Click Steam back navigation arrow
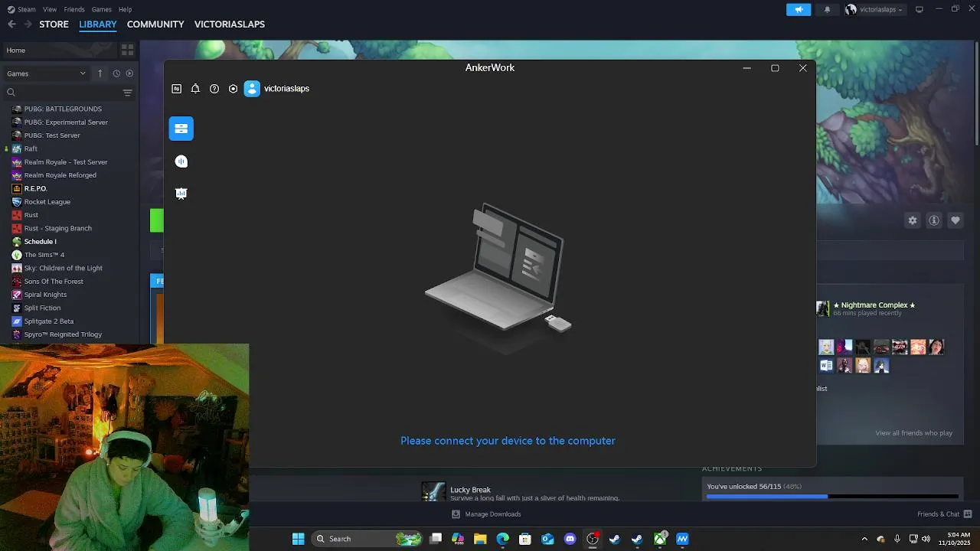Screen dimensions: 980x551 (x=11, y=24)
